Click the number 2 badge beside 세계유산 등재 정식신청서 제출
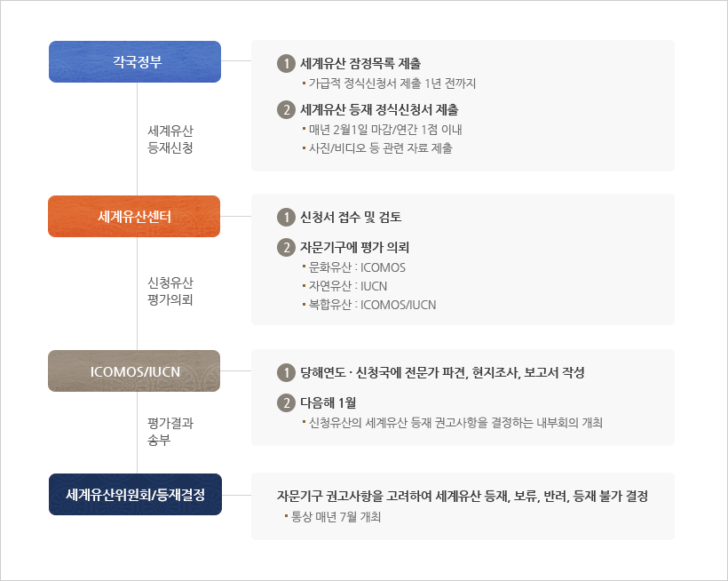The height and width of the screenshot is (581, 728). point(286,110)
